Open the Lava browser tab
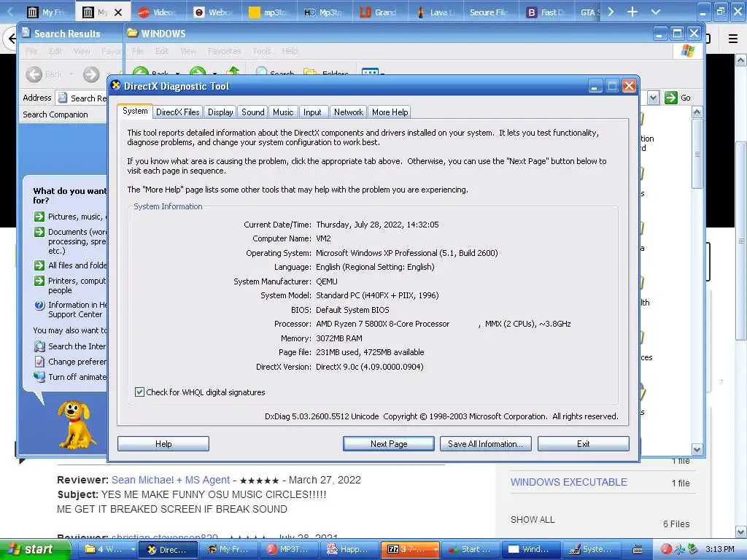This screenshot has height=560, width=747. [435, 12]
